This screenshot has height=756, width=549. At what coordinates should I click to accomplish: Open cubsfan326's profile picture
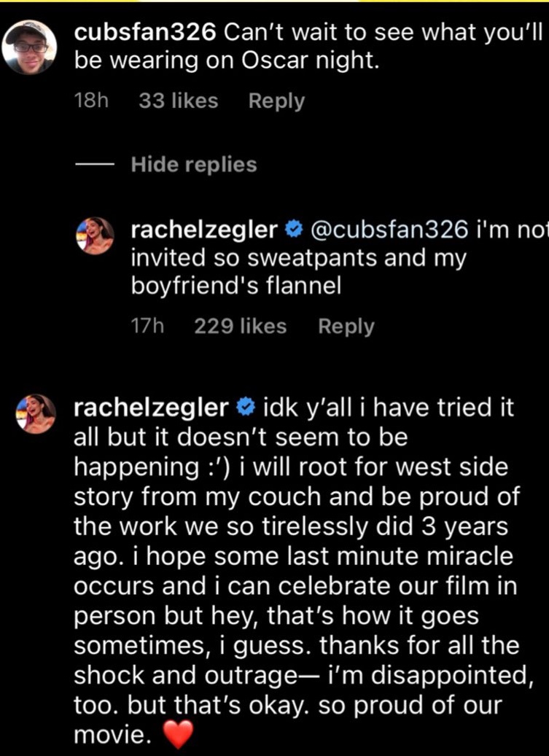[x=29, y=47]
